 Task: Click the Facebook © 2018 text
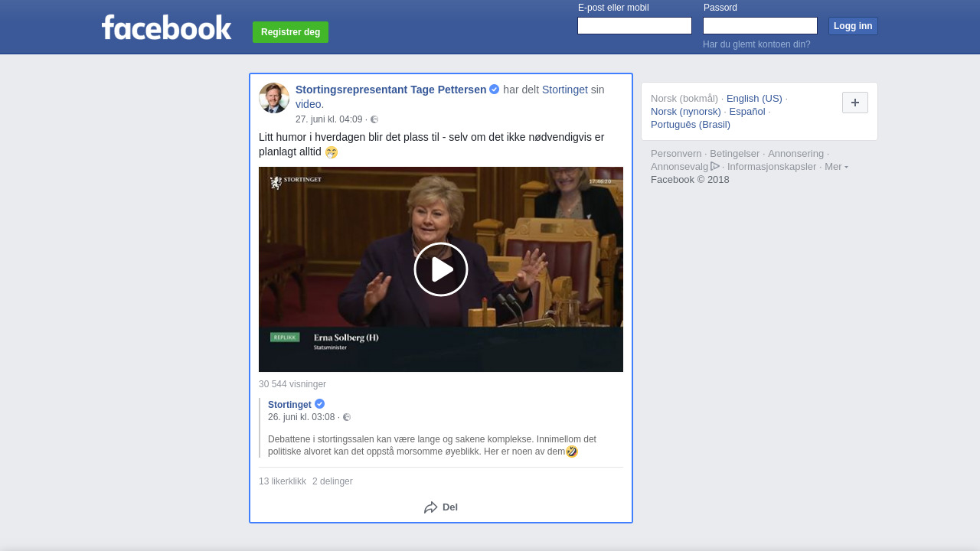pos(690,180)
